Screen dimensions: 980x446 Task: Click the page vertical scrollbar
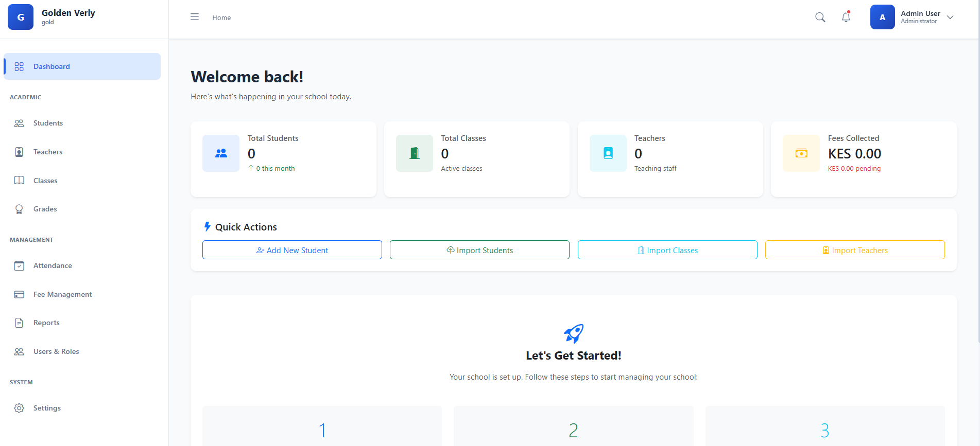coord(978,171)
